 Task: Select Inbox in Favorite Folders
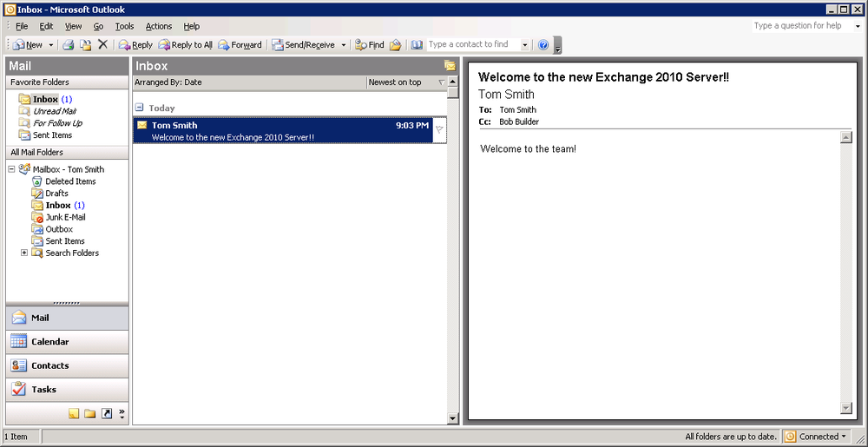coord(45,100)
